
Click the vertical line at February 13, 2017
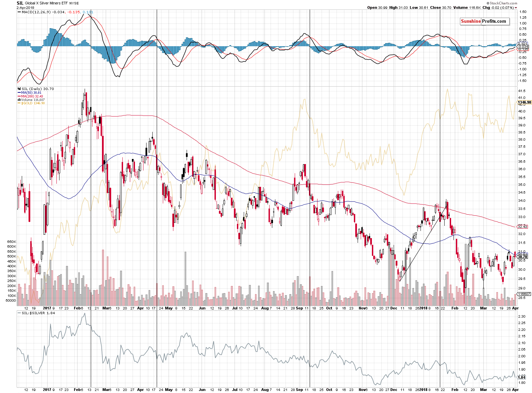coord(91,199)
